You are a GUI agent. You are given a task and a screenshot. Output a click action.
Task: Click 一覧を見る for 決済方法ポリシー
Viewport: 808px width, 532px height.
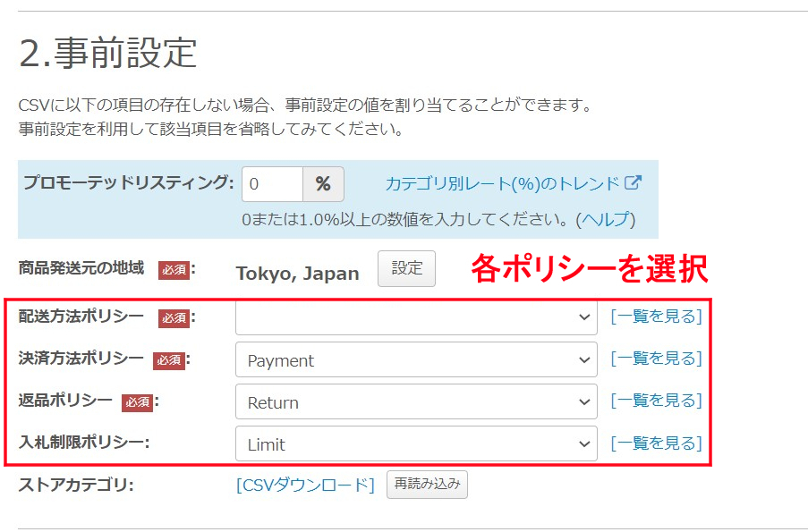(657, 359)
